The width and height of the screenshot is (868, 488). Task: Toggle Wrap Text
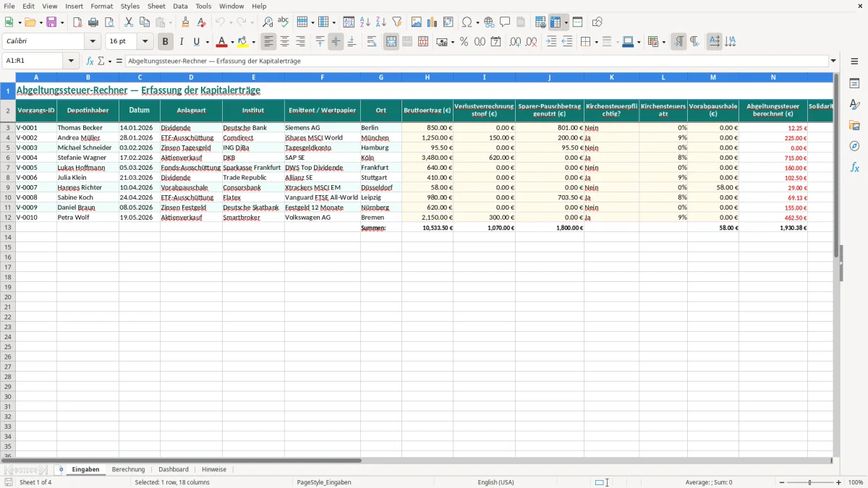point(372,42)
